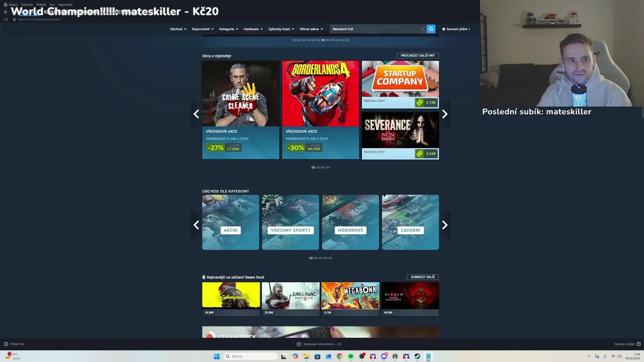The height and width of the screenshot is (362, 644).
Task: Open the Seznam přání wishlist star
Action: tap(443, 29)
